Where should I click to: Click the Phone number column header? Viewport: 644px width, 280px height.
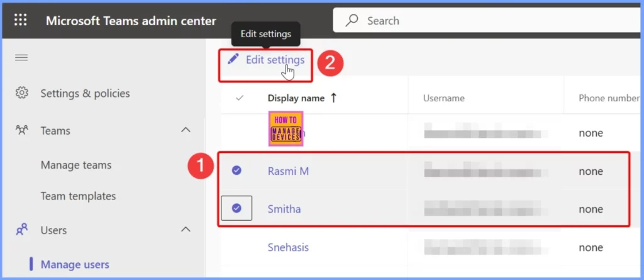click(x=609, y=98)
